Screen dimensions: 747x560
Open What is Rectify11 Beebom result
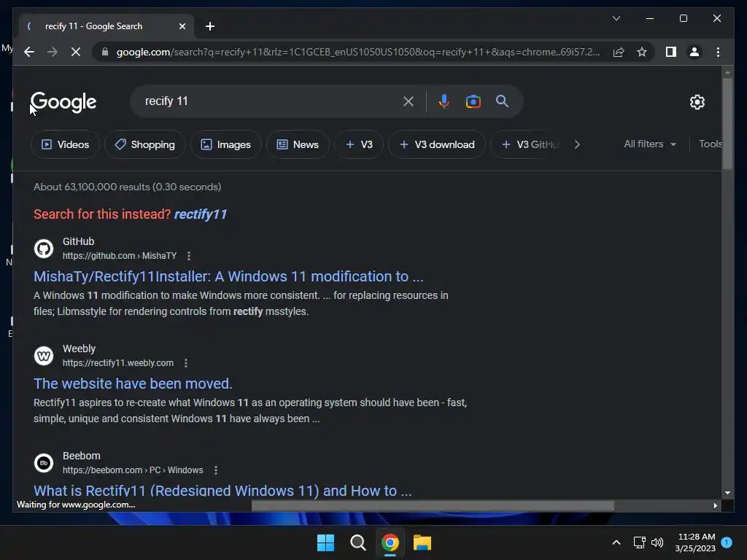[x=222, y=490]
